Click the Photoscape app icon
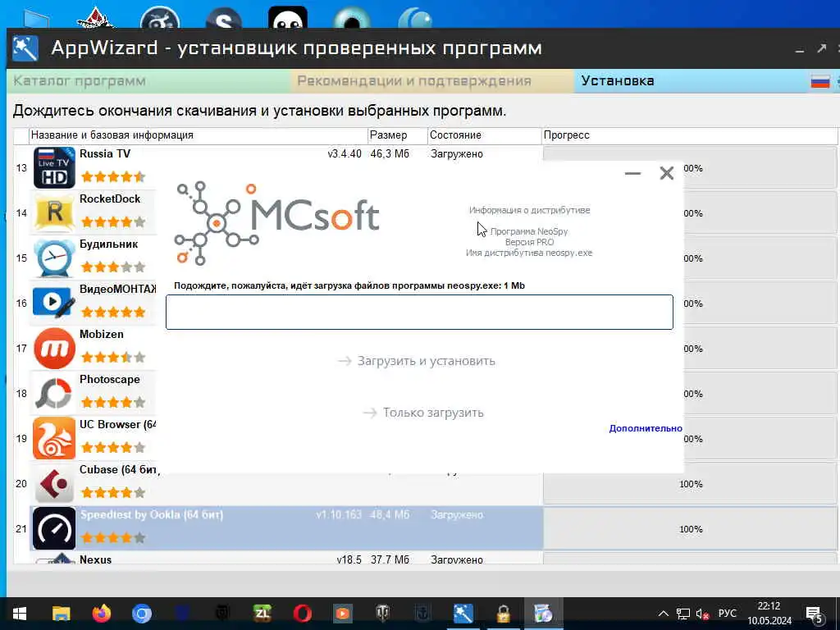 pos(54,393)
